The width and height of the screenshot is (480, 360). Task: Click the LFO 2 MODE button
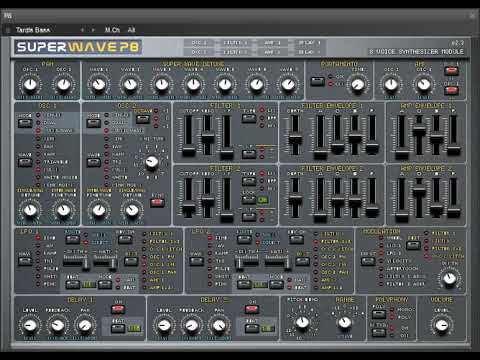276,284
